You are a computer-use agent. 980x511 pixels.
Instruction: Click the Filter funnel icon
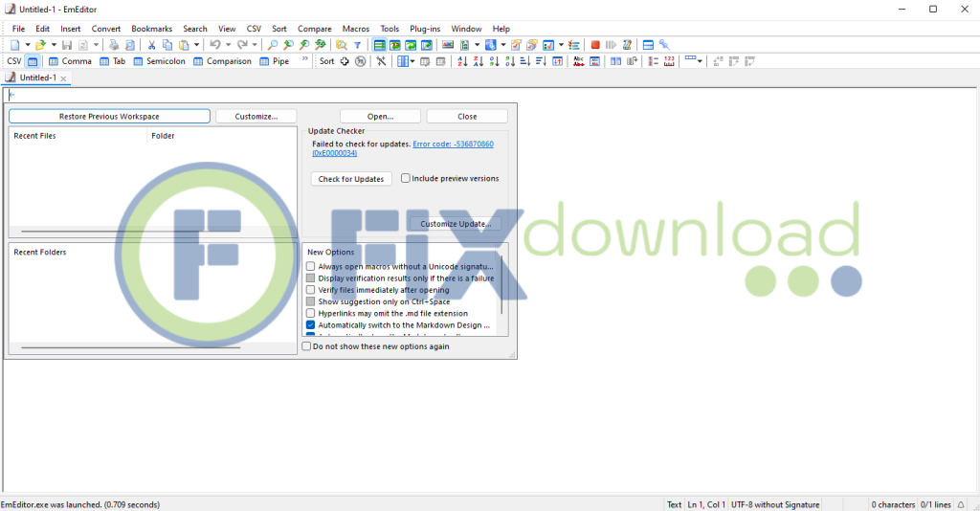358,45
